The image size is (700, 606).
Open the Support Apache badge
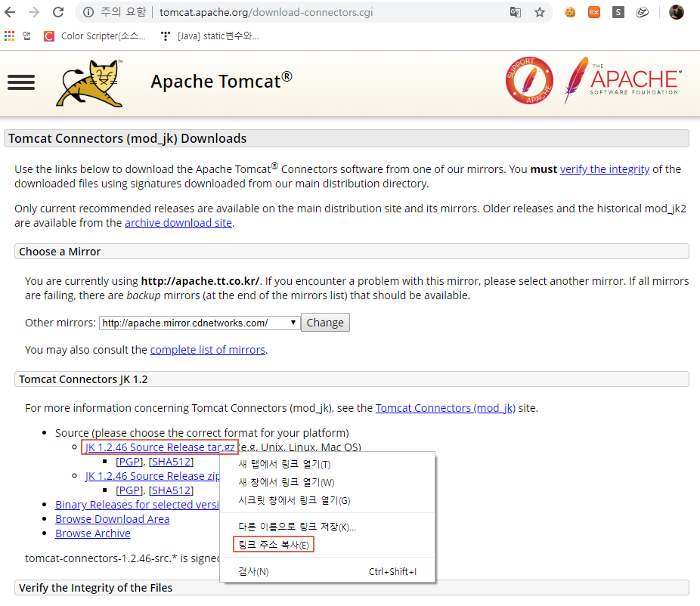click(529, 80)
